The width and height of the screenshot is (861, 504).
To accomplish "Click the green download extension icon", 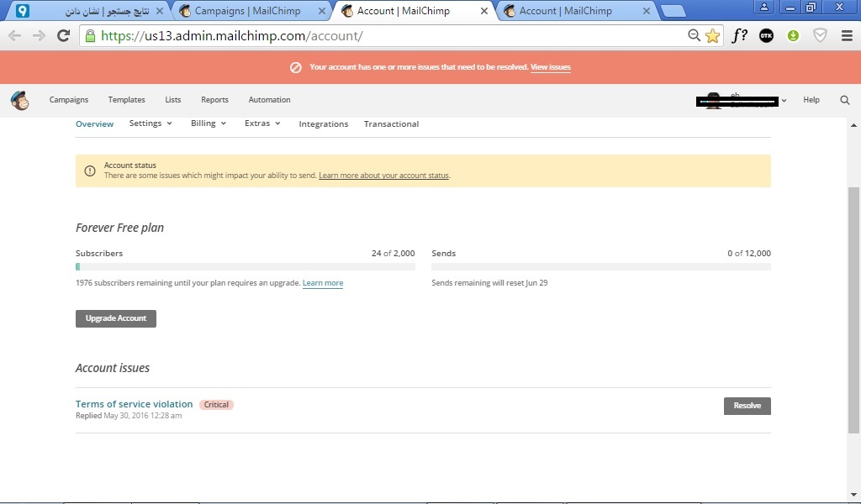I will click(793, 36).
